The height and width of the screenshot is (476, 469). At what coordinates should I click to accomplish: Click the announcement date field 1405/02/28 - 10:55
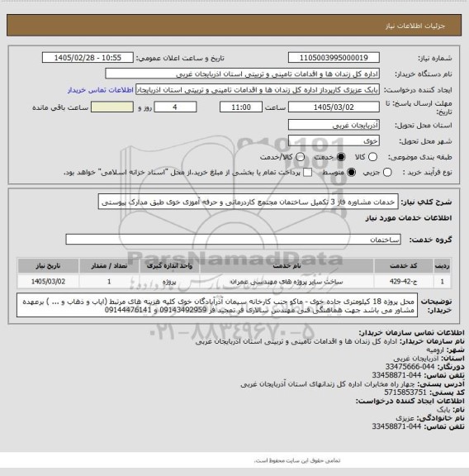pos(88,58)
